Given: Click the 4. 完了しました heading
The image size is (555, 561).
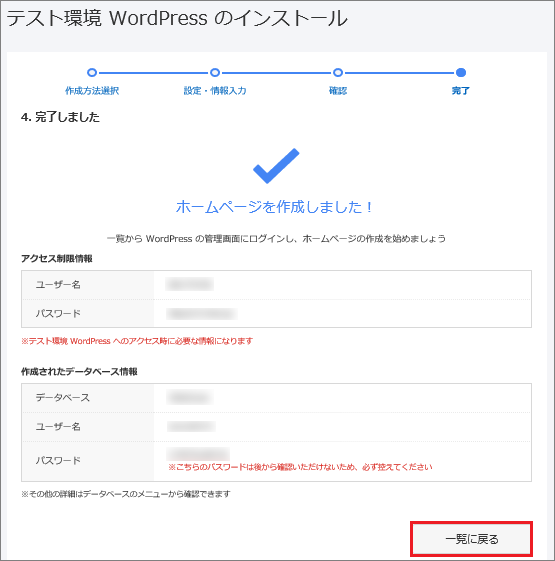Looking at the screenshot, I should [60, 117].
